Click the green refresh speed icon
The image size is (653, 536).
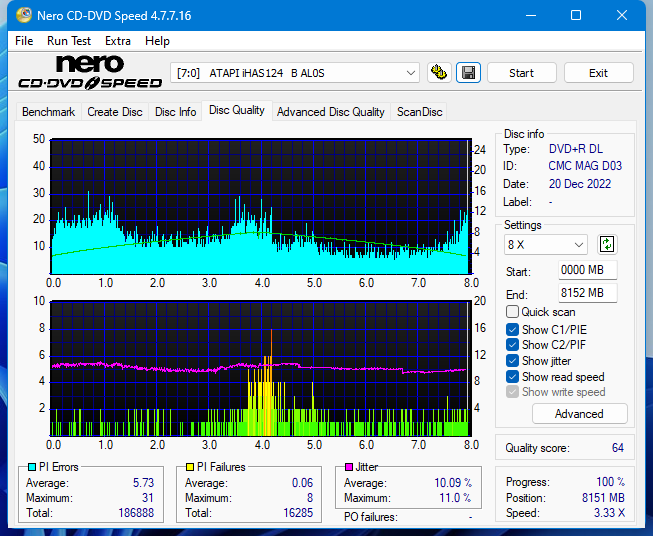[607, 244]
